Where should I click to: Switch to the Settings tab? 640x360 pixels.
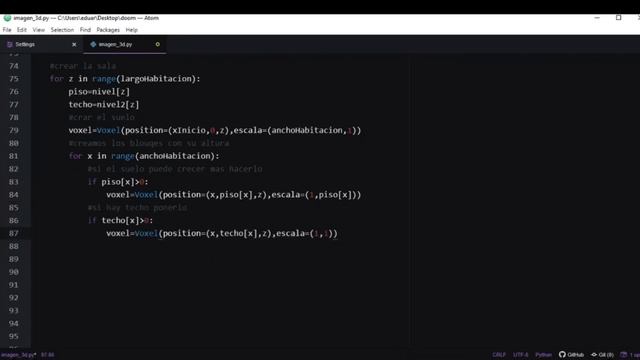click(41, 44)
